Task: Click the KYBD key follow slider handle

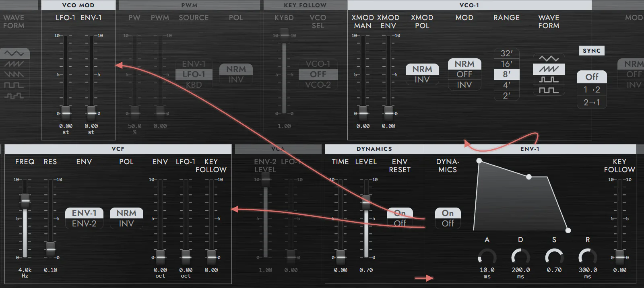Action: point(284,35)
